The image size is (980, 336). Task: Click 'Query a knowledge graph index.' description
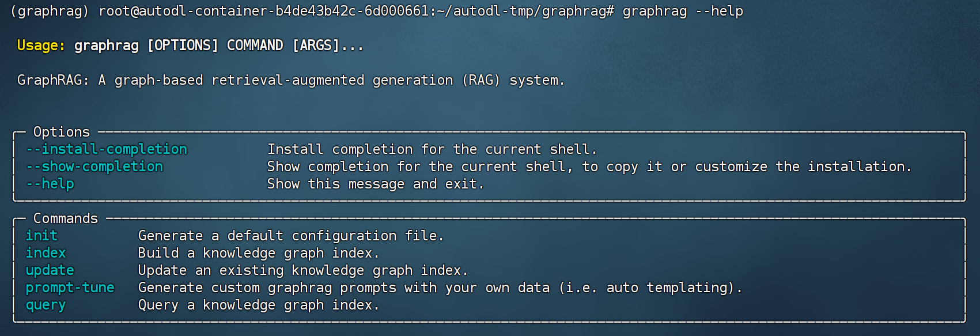(x=259, y=305)
